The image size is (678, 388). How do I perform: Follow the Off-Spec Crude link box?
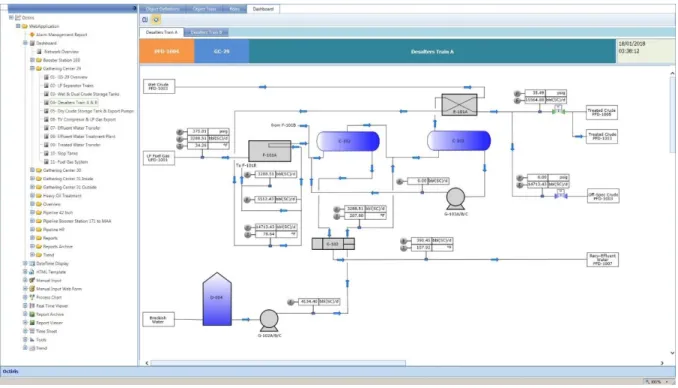point(603,196)
